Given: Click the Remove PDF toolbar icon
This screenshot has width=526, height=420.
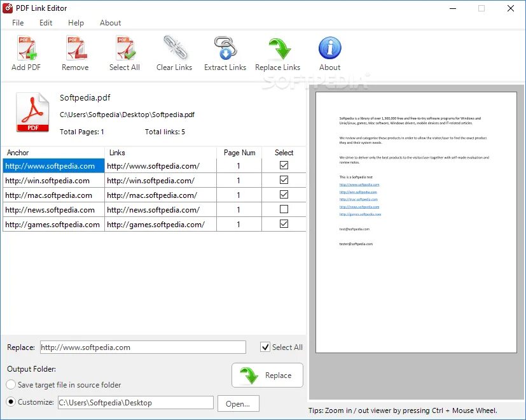Looking at the screenshot, I should point(76,48).
